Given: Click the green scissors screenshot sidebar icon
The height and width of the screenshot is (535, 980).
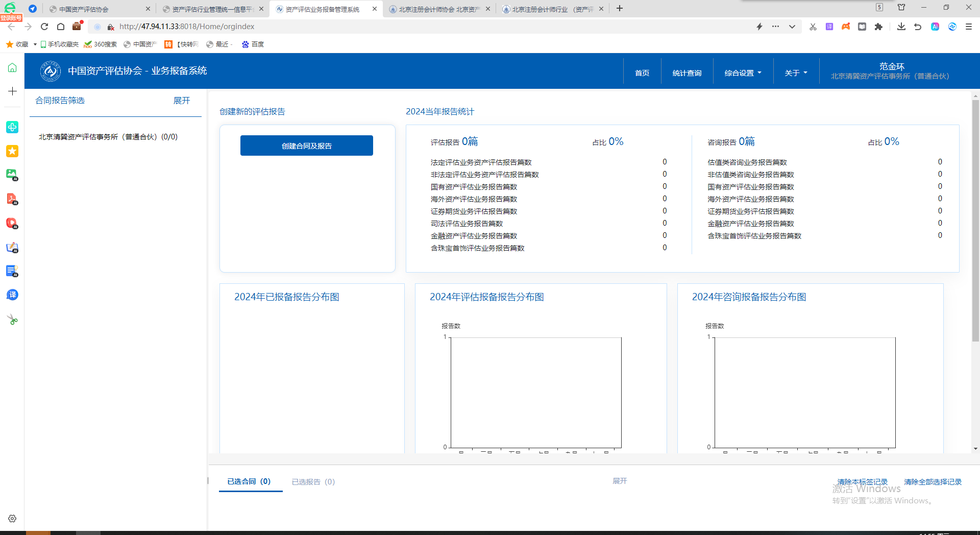Looking at the screenshot, I should pos(12,320).
